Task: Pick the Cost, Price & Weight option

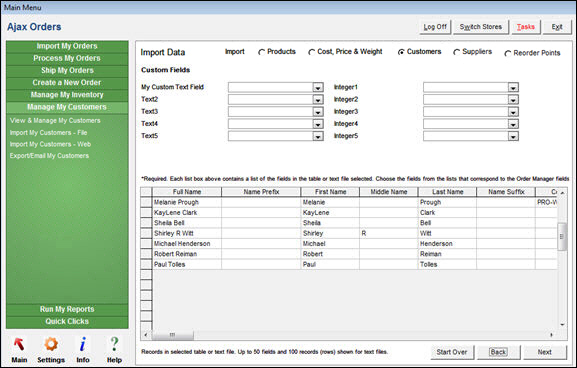Action: (312, 52)
